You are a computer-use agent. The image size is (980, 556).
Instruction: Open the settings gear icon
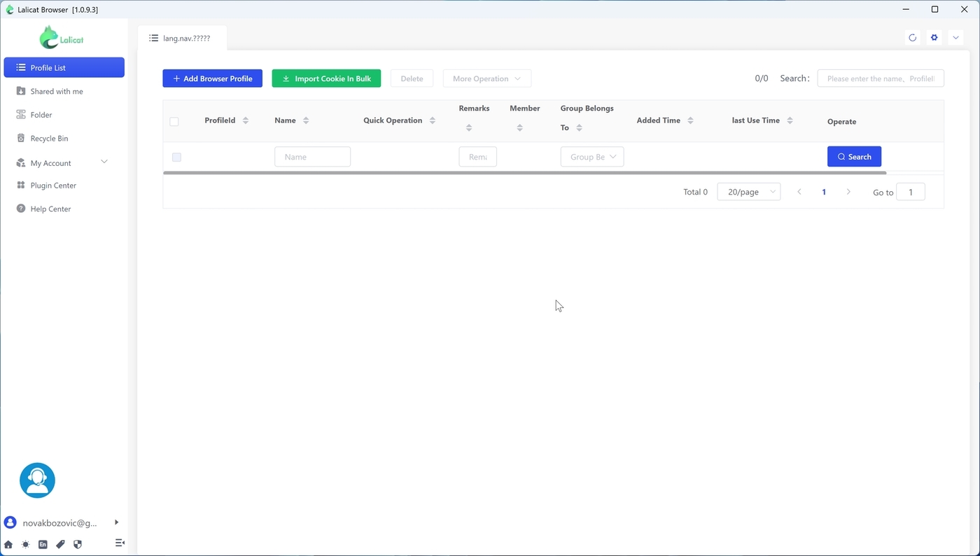934,38
